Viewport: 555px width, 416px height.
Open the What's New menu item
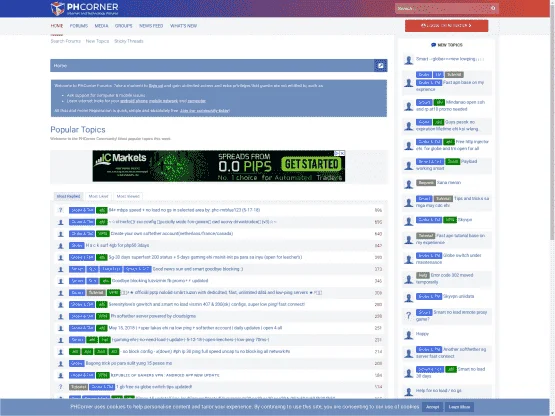(x=183, y=26)
